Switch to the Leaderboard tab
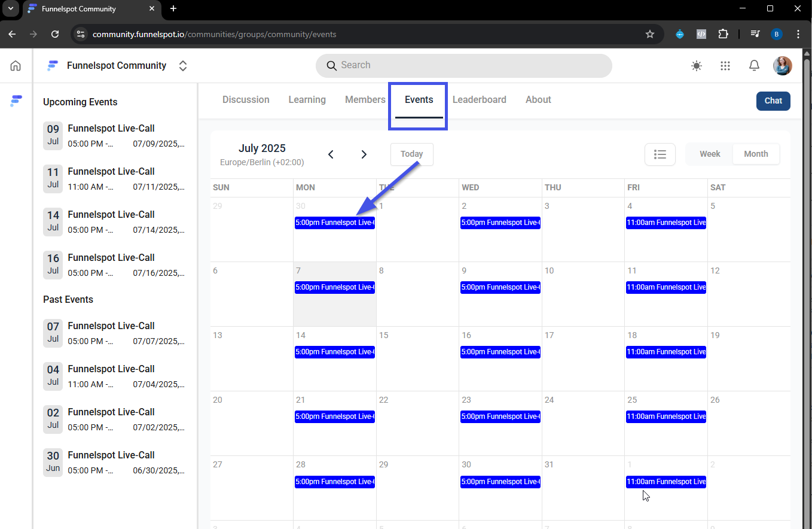The height and width of the screenshot is (529, 812). pos(480,100)
